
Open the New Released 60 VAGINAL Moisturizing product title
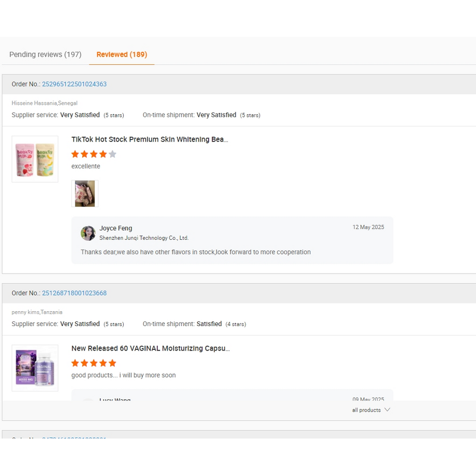[148, 348]
